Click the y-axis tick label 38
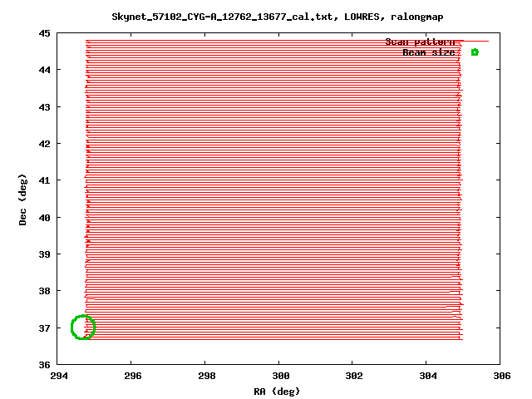This screenshot has width=532, height=399. pos(44,291)
